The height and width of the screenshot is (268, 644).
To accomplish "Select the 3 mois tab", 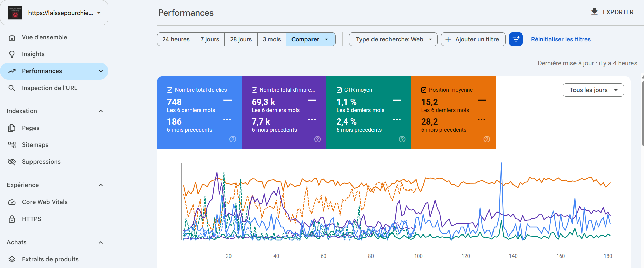I will click(272, 39).
